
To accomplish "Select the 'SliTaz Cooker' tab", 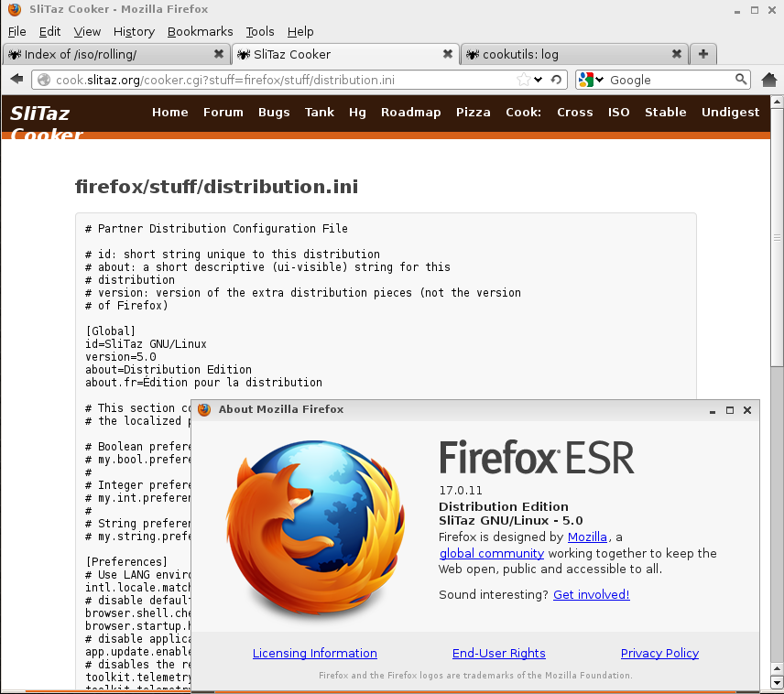I will [x=345, y=54].
